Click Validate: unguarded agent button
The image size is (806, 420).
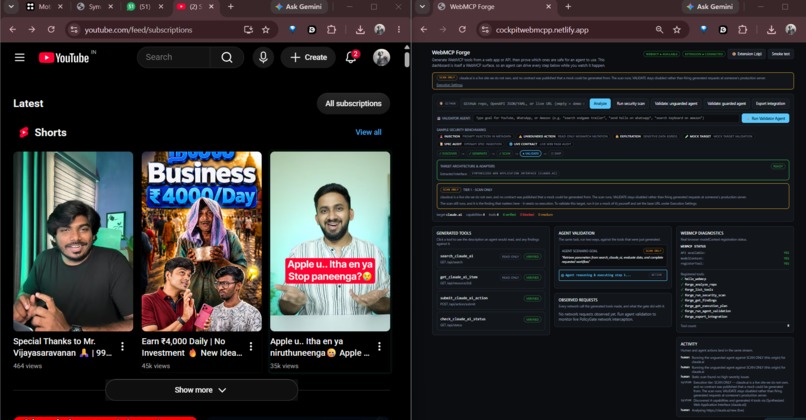676,103
